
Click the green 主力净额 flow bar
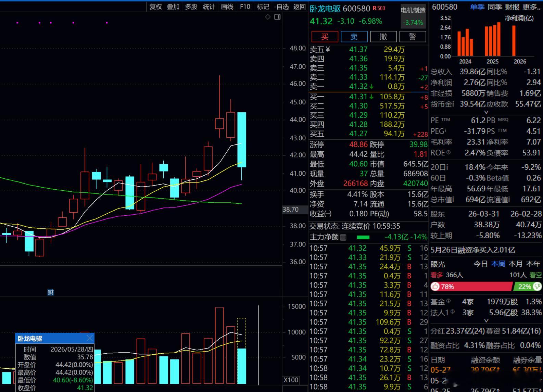[x=363, y=237]
